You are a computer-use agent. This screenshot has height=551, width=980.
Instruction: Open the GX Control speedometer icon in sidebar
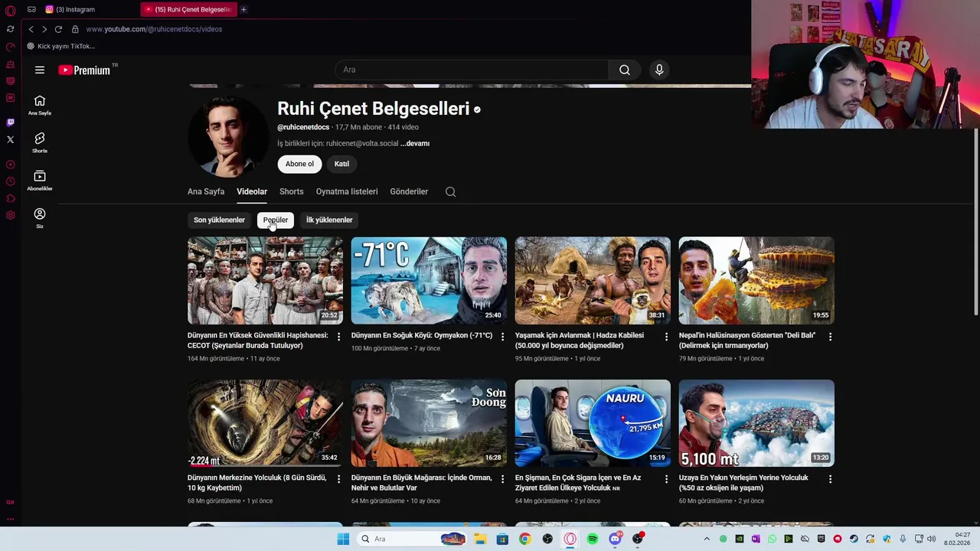coord(10,47)
